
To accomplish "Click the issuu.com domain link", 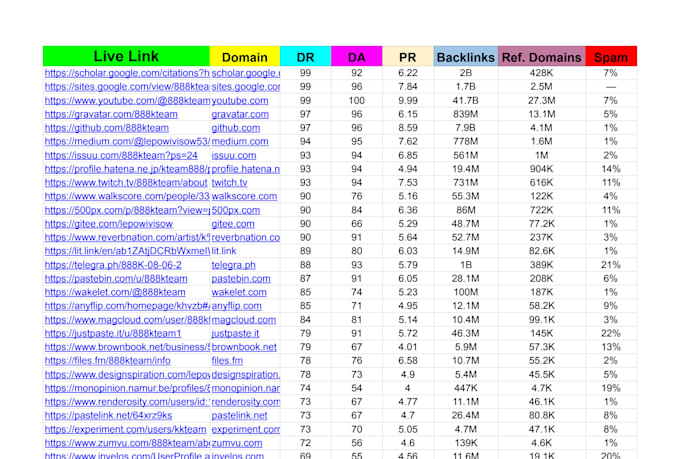I will [234, 155].
